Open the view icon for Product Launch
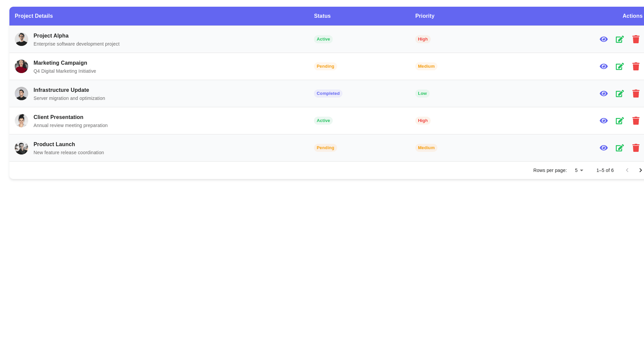Image resolution: width=644 pixels, height=362 pixels. click(603, 148)
